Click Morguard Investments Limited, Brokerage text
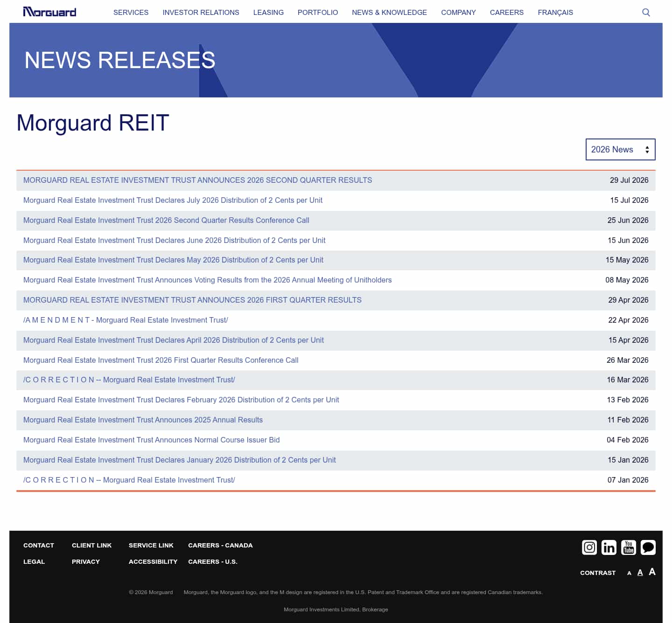672x623 pixels. click(336, 609)
